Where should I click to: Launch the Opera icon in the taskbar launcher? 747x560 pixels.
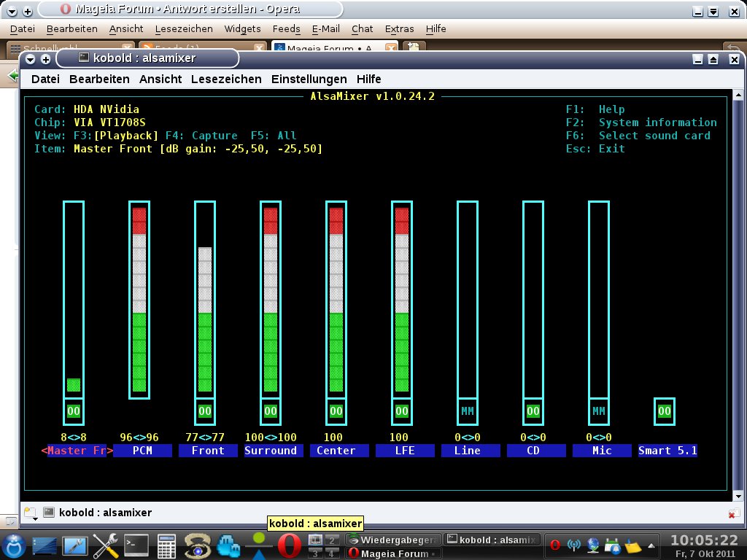[289, 545]
